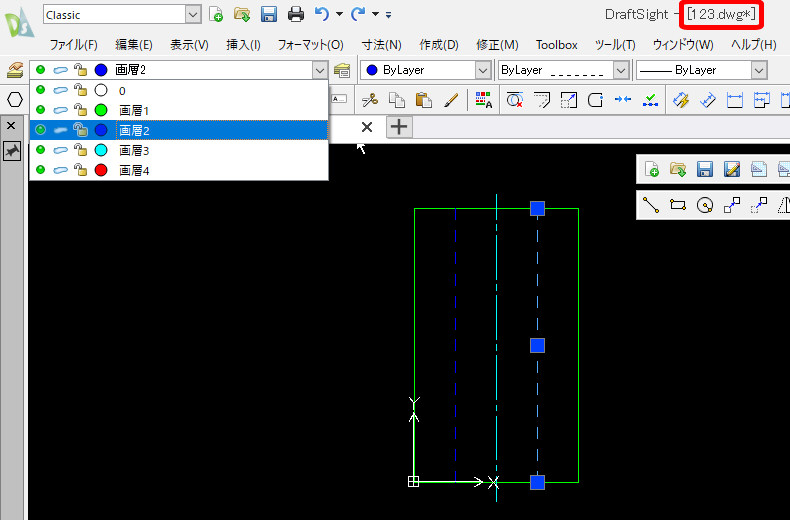Select layer 画層3 from the list
Image resolution: width=790 pixels, height=520 pixels.
point(179,150)
